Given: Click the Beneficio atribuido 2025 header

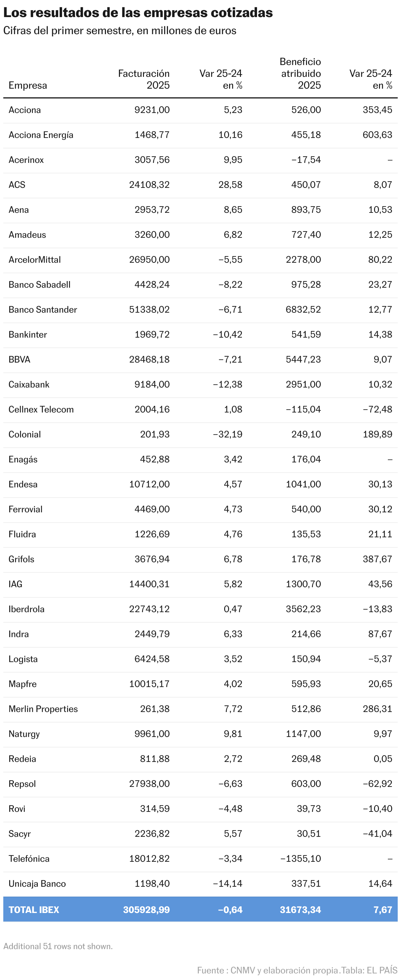Looking at the screenshot, I should (x=300, y=74).
